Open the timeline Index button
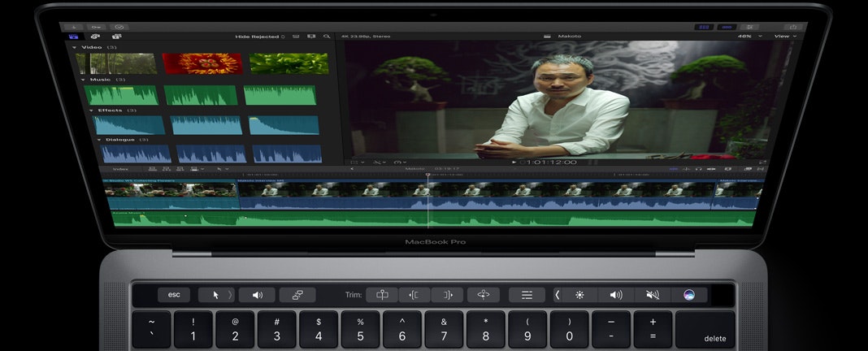Screen dimensions: 868x351 (x=120, y=169)
